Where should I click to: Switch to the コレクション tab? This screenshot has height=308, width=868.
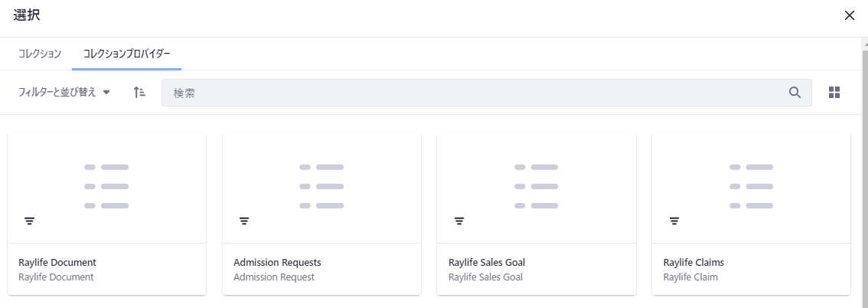pos(40,54)
